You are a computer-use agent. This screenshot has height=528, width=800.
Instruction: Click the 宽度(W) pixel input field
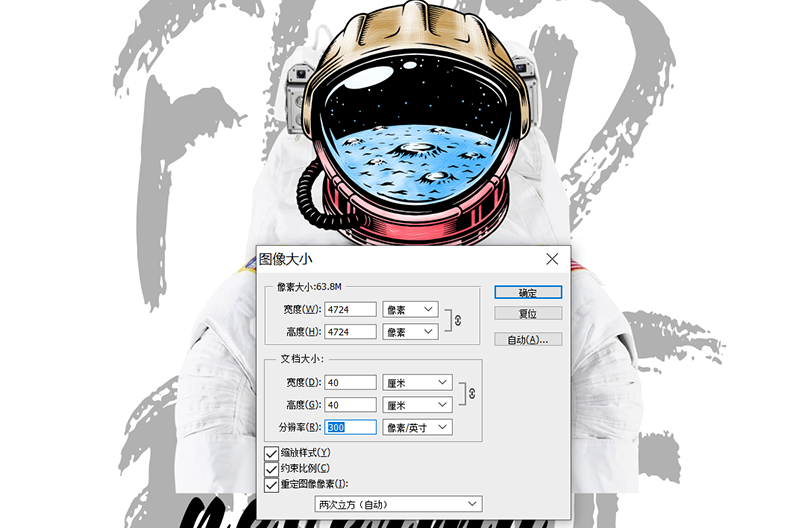(x=351, y=309)
